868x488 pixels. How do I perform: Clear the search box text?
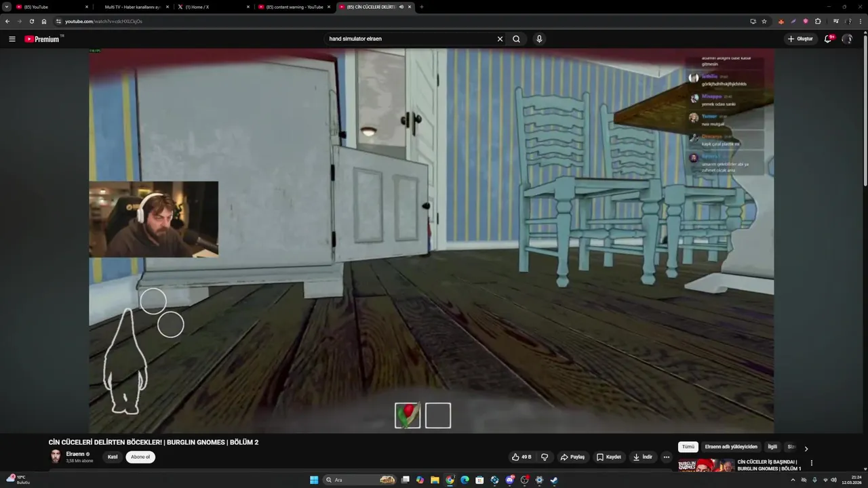point(500,39)
